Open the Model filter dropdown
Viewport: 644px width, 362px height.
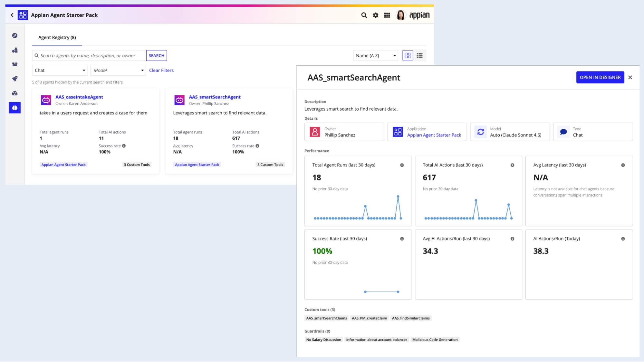pyautogui.click(x=118, y=70)
